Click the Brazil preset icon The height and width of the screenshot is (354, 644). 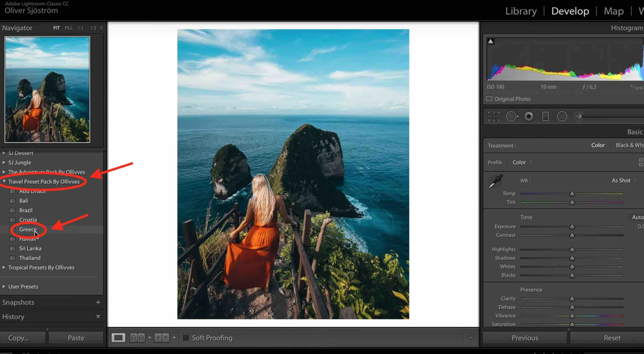(x=12, y=210)
